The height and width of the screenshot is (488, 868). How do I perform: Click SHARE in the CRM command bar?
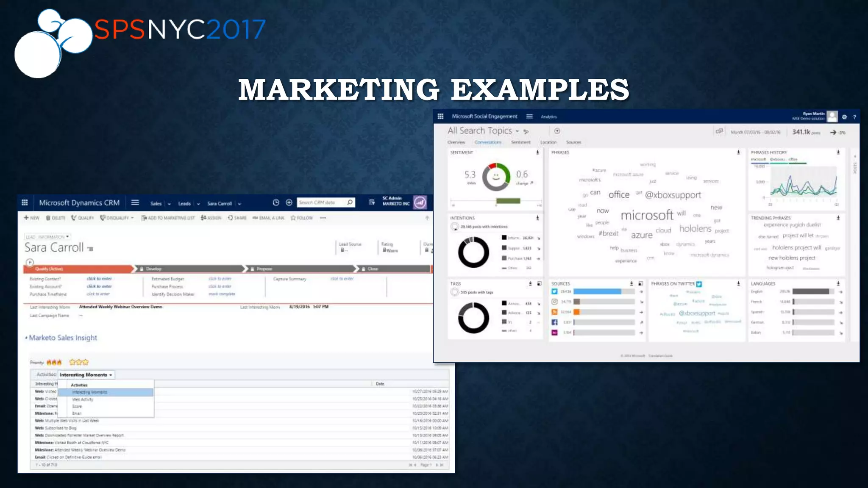[x=237, y=218]
